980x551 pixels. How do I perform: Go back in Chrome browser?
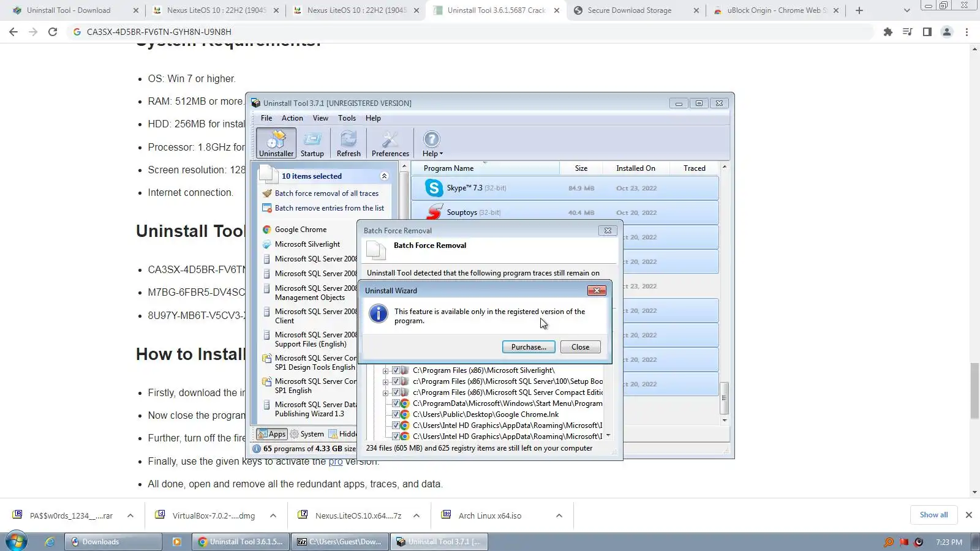pos(13,32)
